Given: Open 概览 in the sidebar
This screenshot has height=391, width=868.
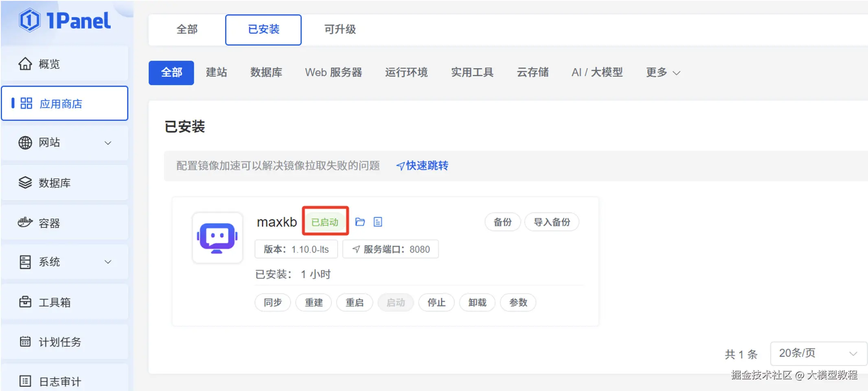Looking at the screenshot, I should pos(65,64).
